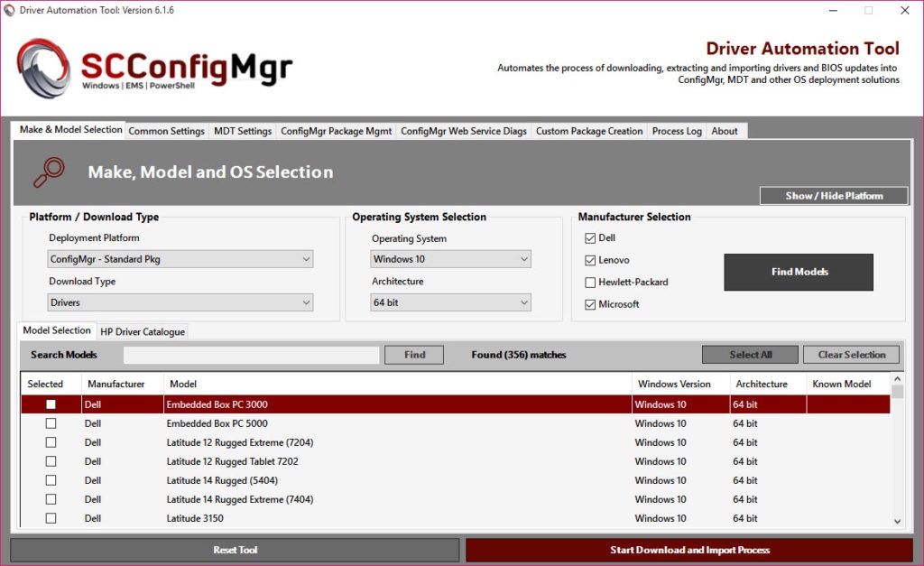Click the Reset Tool button
This screenshot has height=566, width=924.
(x=236, y=550)
